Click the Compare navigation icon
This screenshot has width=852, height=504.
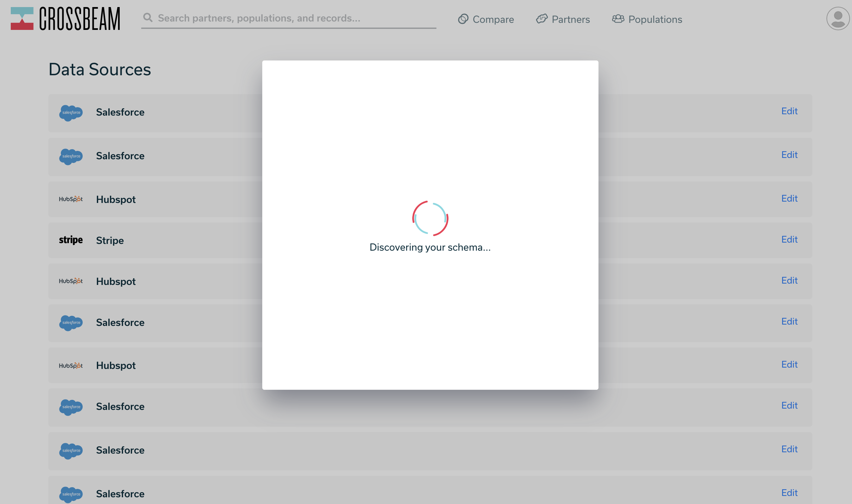coord(464,19)
